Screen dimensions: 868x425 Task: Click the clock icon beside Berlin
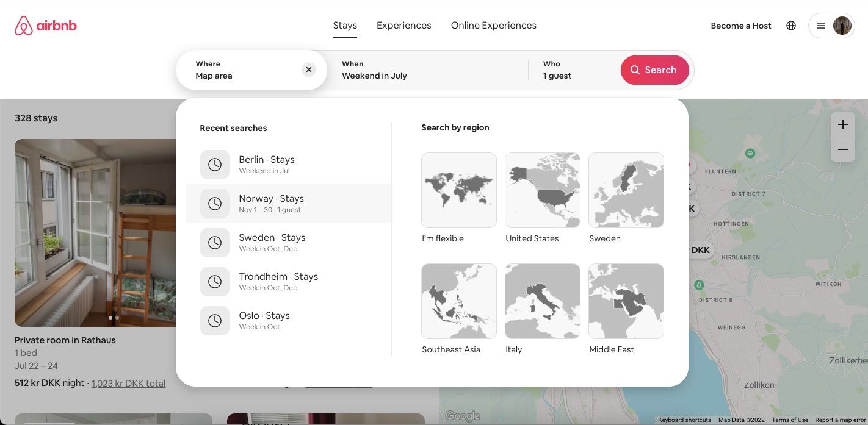[x=215, y=165]
